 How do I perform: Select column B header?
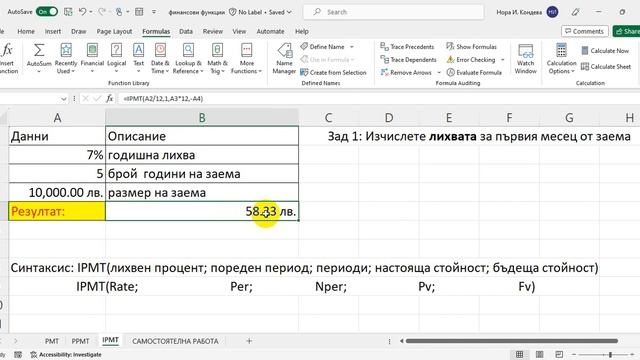tap(202, 118)
